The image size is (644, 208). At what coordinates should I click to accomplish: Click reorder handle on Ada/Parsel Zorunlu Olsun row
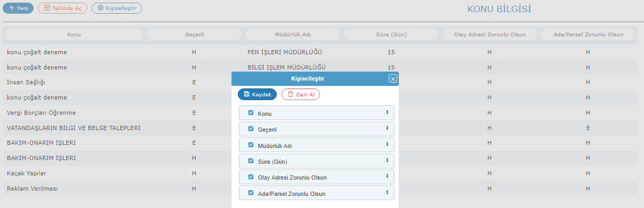coord(387,193)
